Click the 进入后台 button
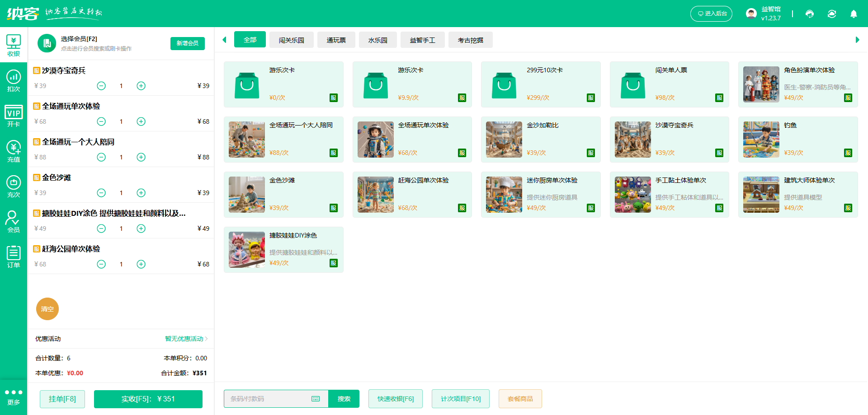 point(711,14)
